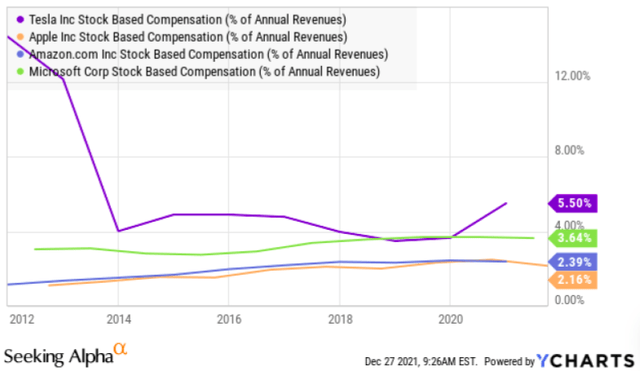Click the orange Apple legend dot
Viewport: 640px width, 371px height.
pyautogui.click(x=20, y=37)
